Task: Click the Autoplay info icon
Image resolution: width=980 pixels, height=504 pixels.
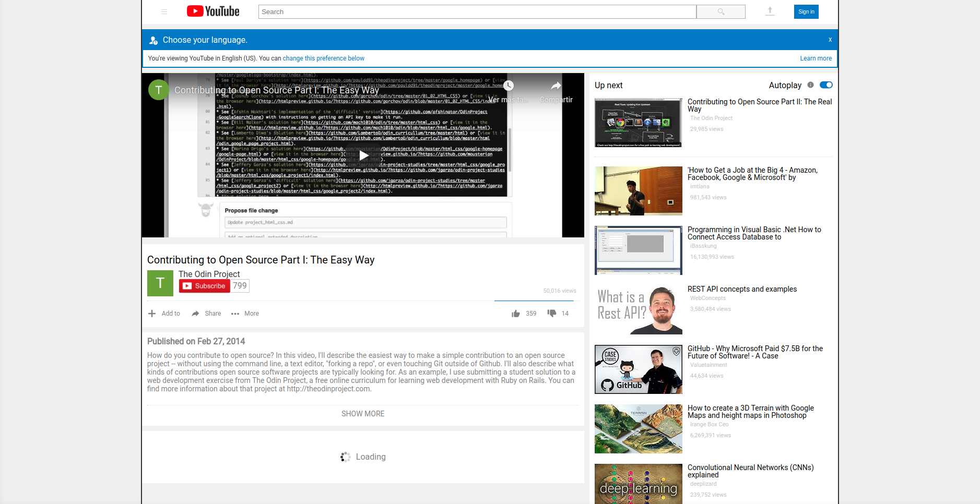Action: [810, 85]
